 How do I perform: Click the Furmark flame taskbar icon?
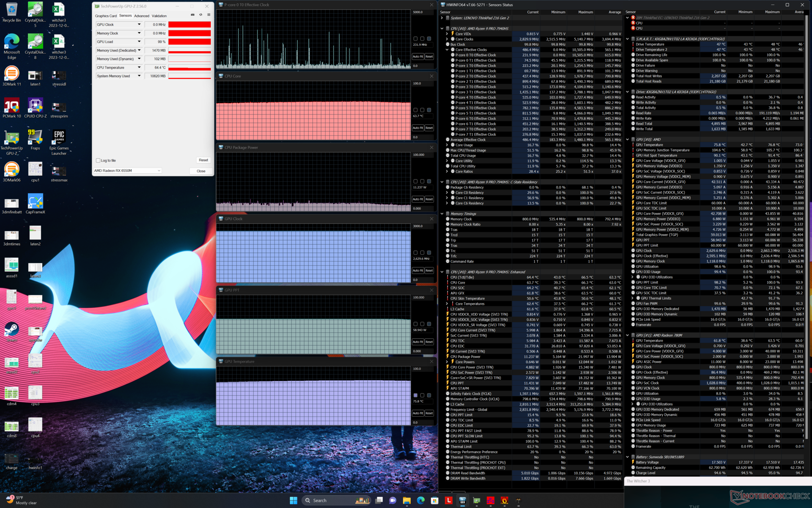[x=504, y=500]
